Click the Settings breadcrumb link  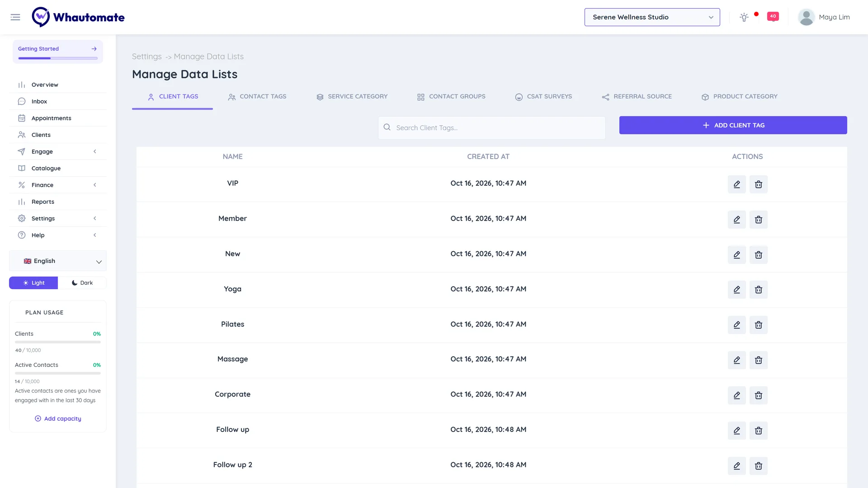pos(146,56)
